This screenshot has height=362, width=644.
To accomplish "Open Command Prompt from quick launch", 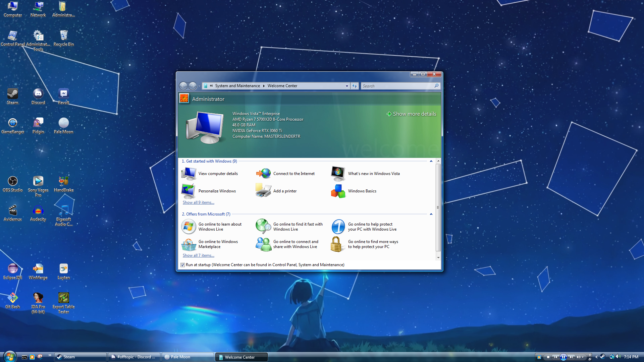I will pos(24,357).
